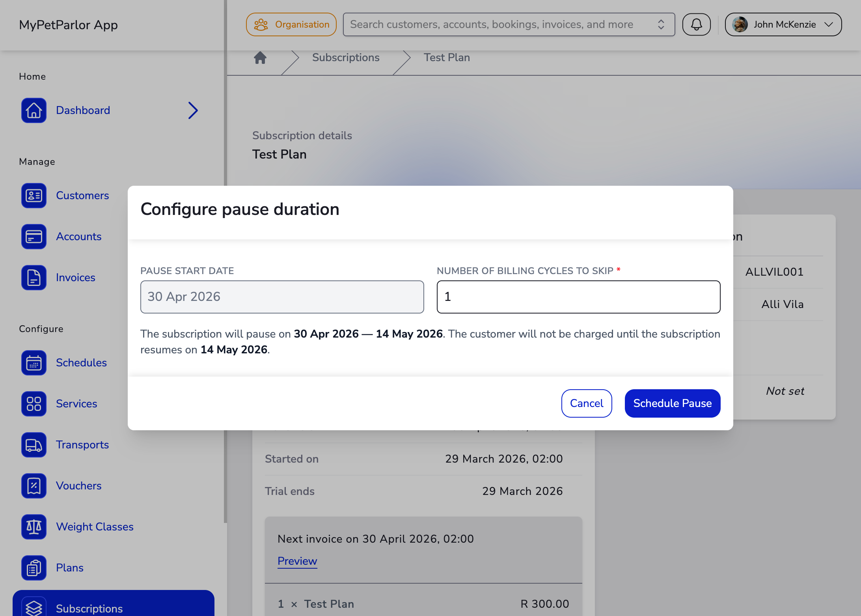Select Plans in sidebar menu

click(x=70, y=568)
